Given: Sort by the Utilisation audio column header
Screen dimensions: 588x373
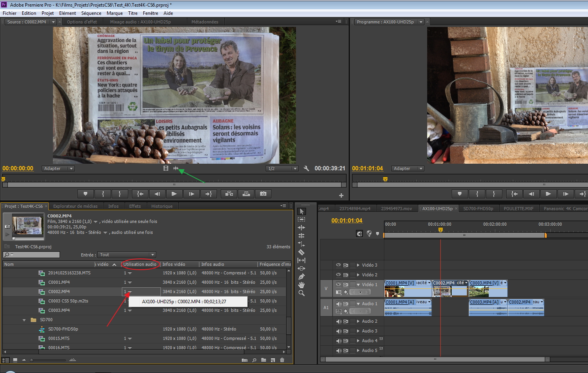Looking at the screenshot, I should click(x=140, y=264).
